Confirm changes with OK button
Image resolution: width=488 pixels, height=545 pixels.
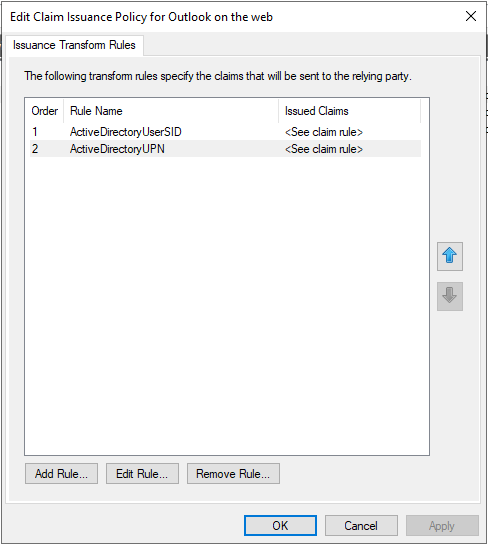pyautogui.click(x=280, y=526)
